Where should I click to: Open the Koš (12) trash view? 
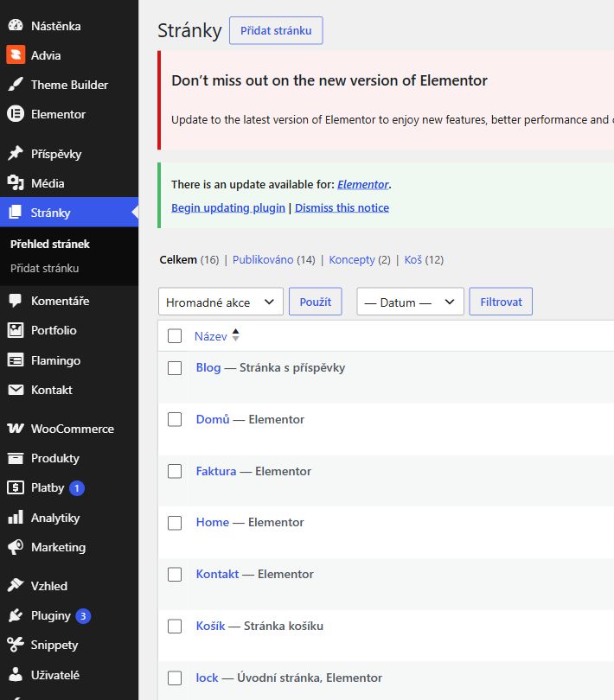(x=424, y=259)
